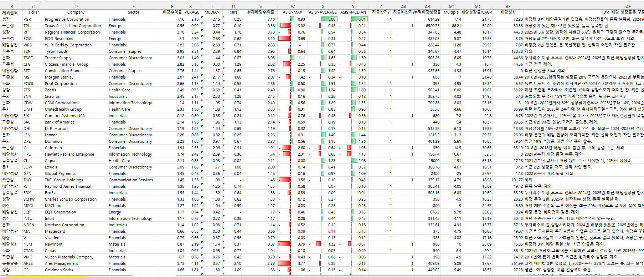Select the Constellation Brands cell
The height and width of the screenshot is (277, 644).
pos(76,71)
